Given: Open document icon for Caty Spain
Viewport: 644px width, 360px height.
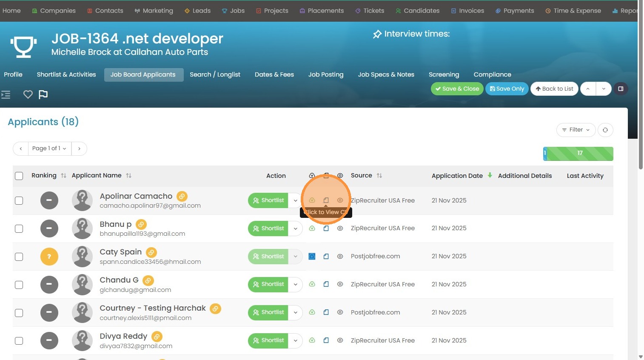Looking at the screenshot, I should pyautogui.click(x=326, y=257).
